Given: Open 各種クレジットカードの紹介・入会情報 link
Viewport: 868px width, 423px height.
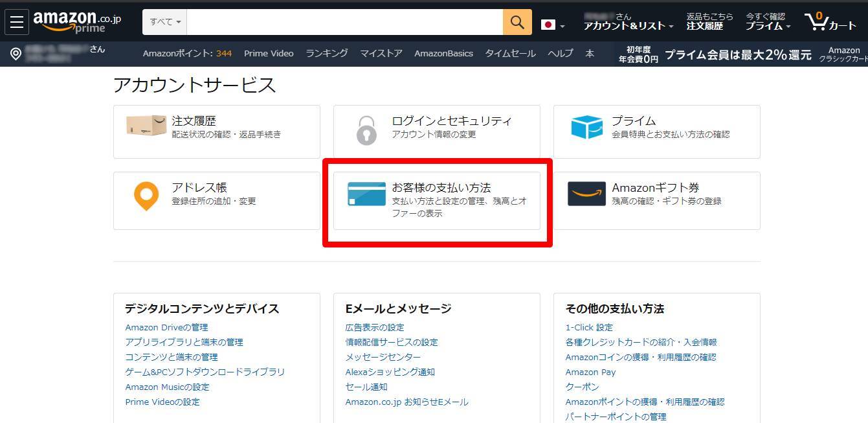Looking at the screenshot, I should (x=641, y=343).
